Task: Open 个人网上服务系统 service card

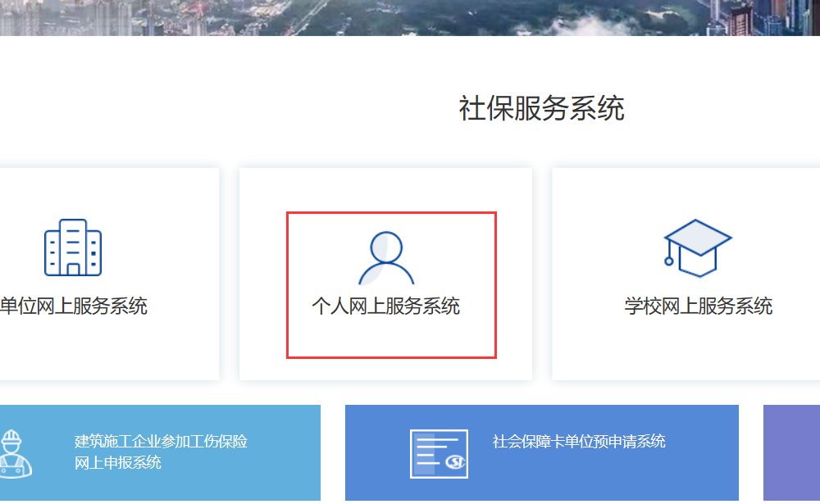Action: (x=385, y=270)
